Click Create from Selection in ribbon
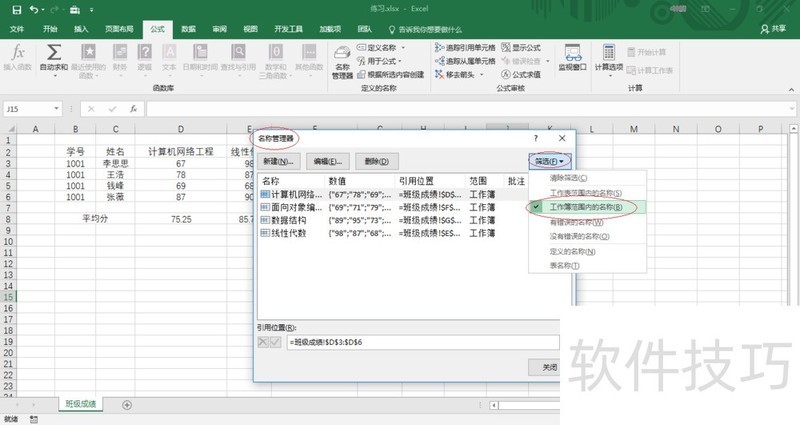Image resolution: width=800 pixels, height=425 pixels. [390, 74]
